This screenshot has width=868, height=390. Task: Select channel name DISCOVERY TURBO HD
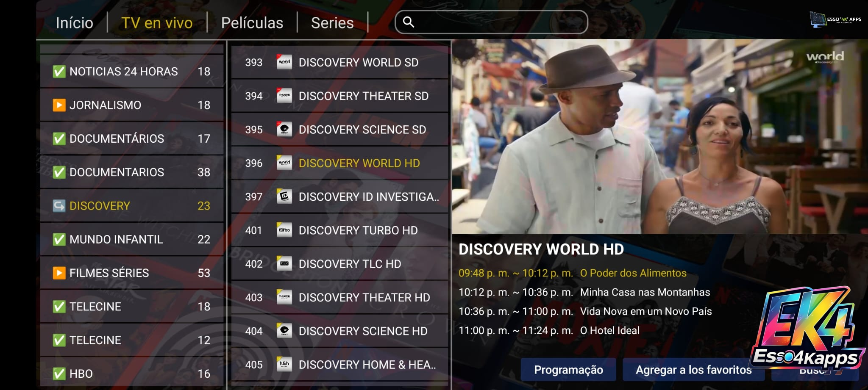click(358, 230)
